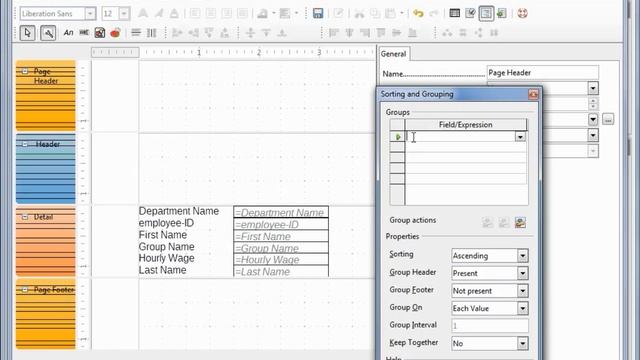Image resolution: width=640 pixels, height=360 pixels.
Task: Collapse the Detail section
Action: [x=25, y=217]
